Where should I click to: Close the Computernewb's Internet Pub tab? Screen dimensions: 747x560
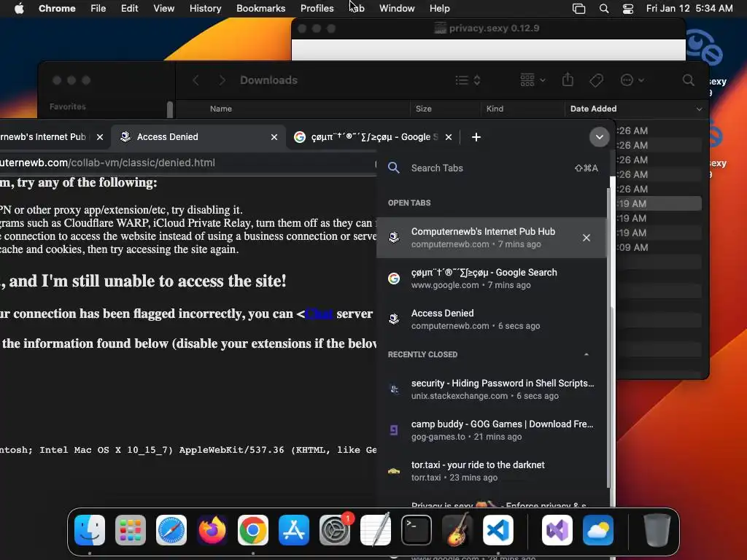tap(99, 137)
